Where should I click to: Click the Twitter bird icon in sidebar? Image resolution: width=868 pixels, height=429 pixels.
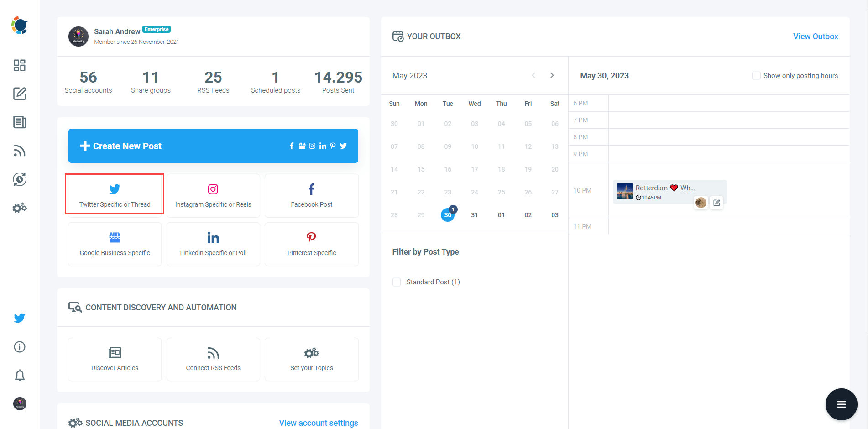click(x=19, y=318)
